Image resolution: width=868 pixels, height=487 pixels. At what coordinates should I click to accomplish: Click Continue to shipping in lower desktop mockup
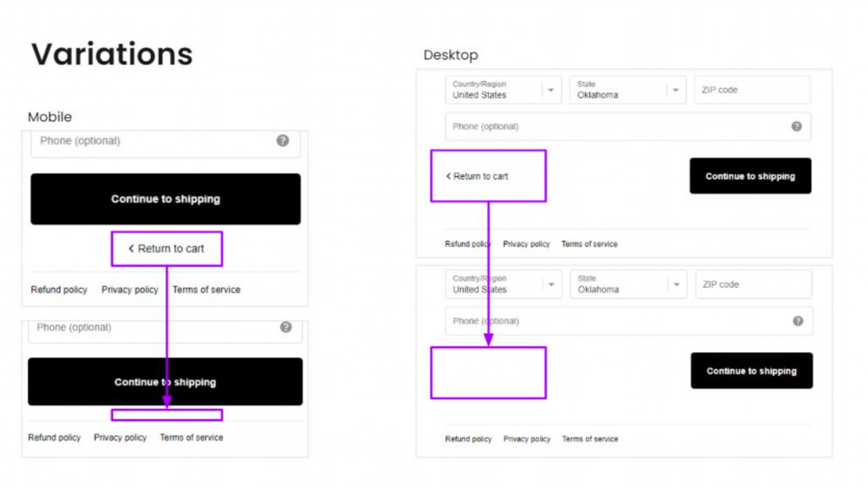tap(751, 371)
